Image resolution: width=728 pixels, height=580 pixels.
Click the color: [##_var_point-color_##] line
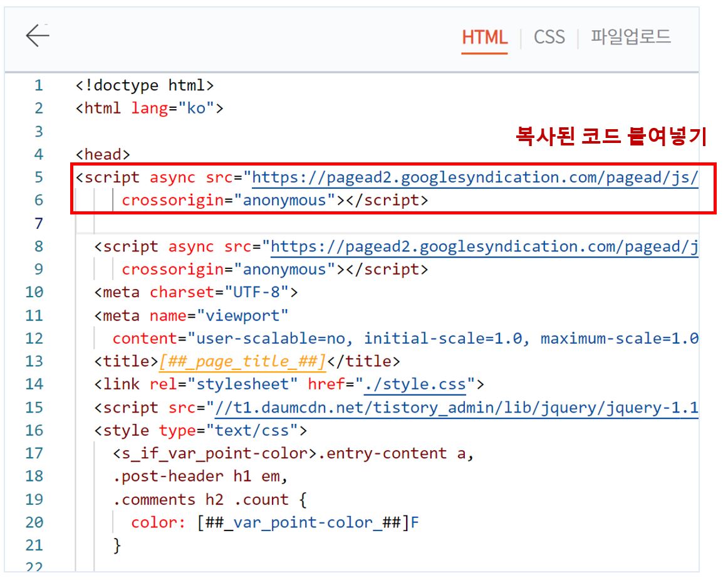[x=274, y=523]
